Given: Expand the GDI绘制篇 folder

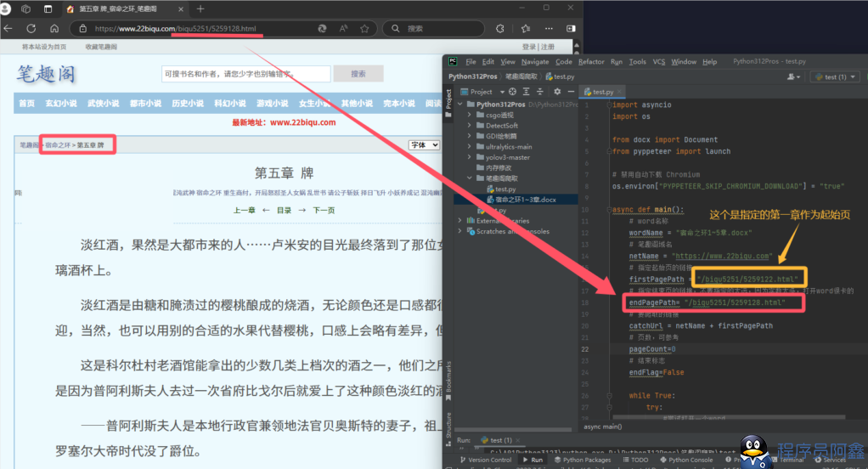Looking at the screenshot, I should [470, 136].
